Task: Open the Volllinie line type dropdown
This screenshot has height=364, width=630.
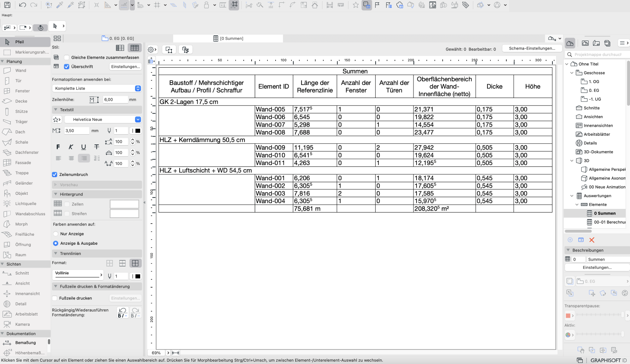Action: (78, 275)
